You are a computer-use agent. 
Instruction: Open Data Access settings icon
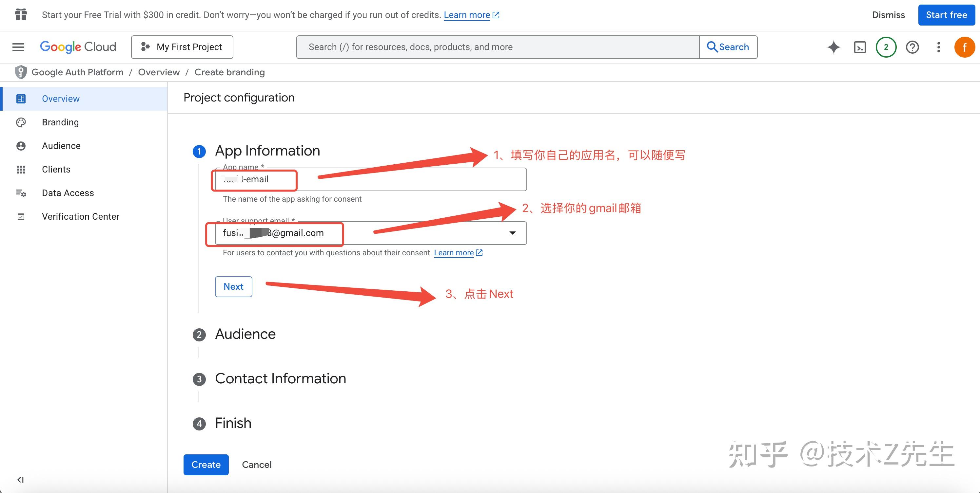click(x=21, y=193)
